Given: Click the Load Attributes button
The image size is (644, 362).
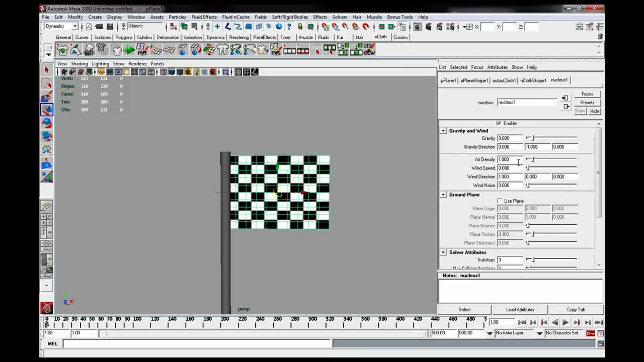Looking at the screenshot, I should [x=520, y=310].
